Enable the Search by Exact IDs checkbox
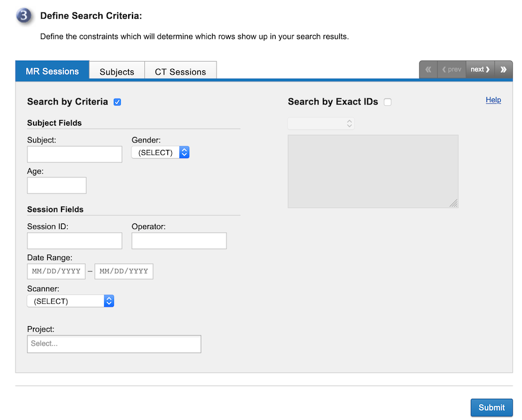 (388, 102)
